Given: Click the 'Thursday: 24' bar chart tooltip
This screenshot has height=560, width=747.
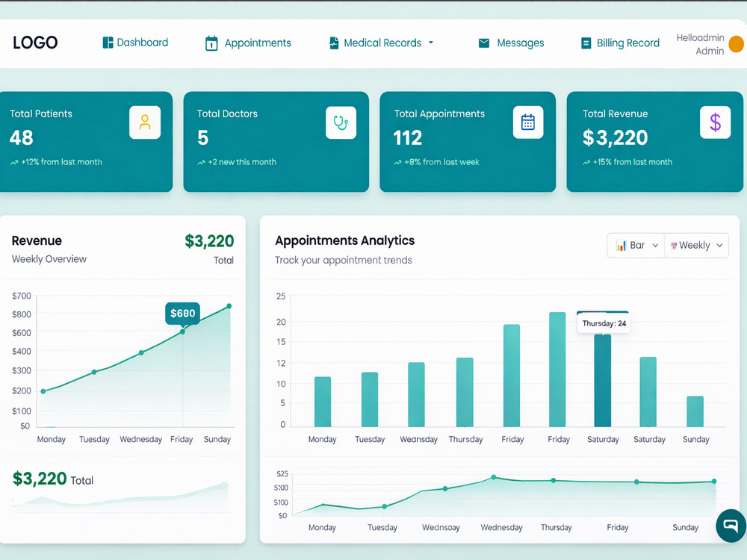Looking at the screenshot, I should click(x=604, y=323).
